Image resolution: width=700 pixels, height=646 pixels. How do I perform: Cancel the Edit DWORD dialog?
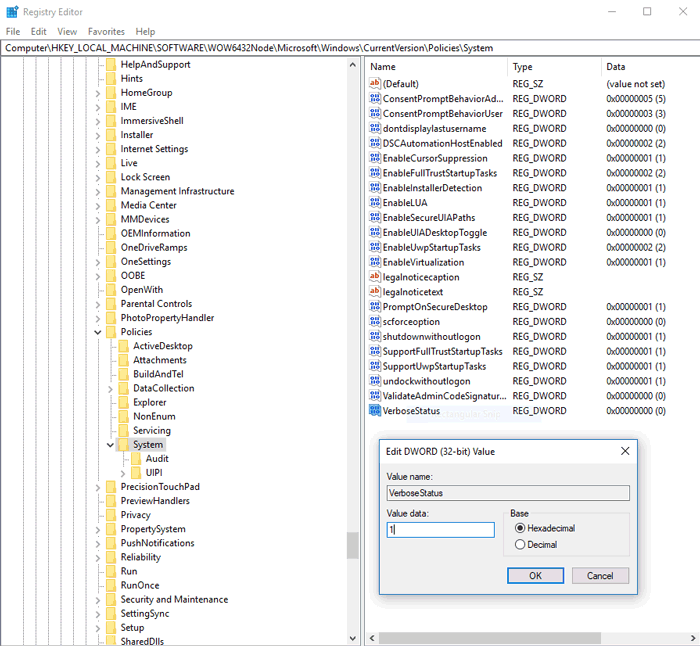click(600, 576)
